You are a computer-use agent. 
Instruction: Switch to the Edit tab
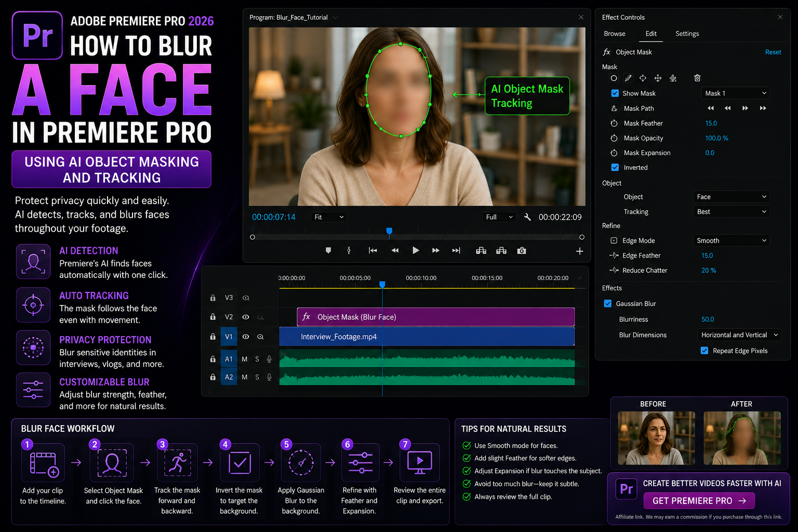click(x=651, y=34)
